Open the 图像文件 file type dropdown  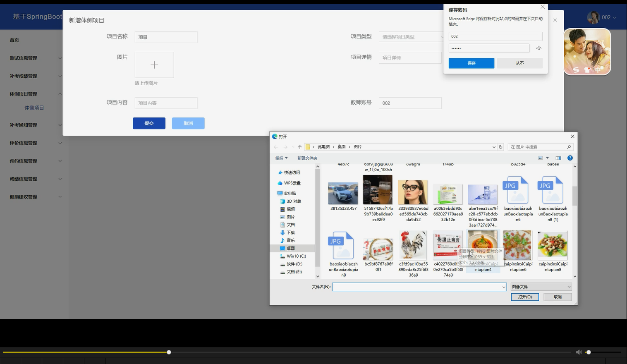[x=541, y=287]
